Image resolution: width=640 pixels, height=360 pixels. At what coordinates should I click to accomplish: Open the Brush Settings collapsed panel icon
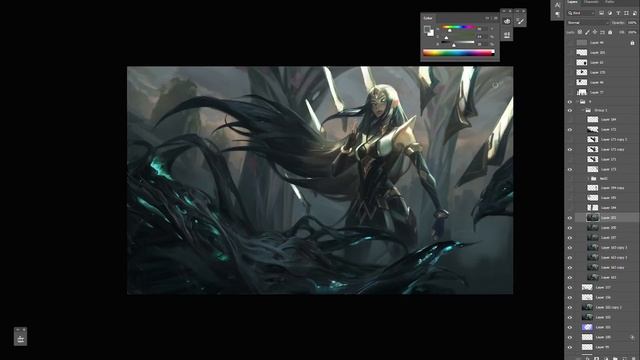tap(520, 21)
